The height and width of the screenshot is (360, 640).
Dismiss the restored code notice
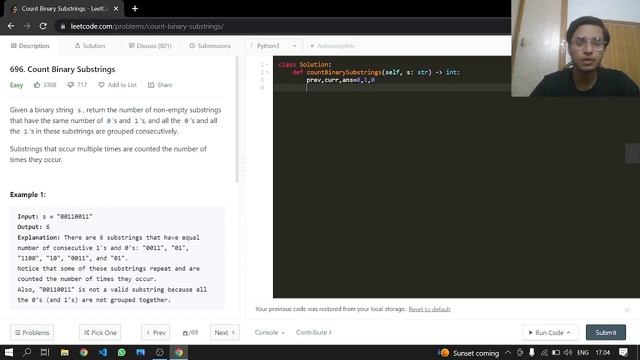627,310
